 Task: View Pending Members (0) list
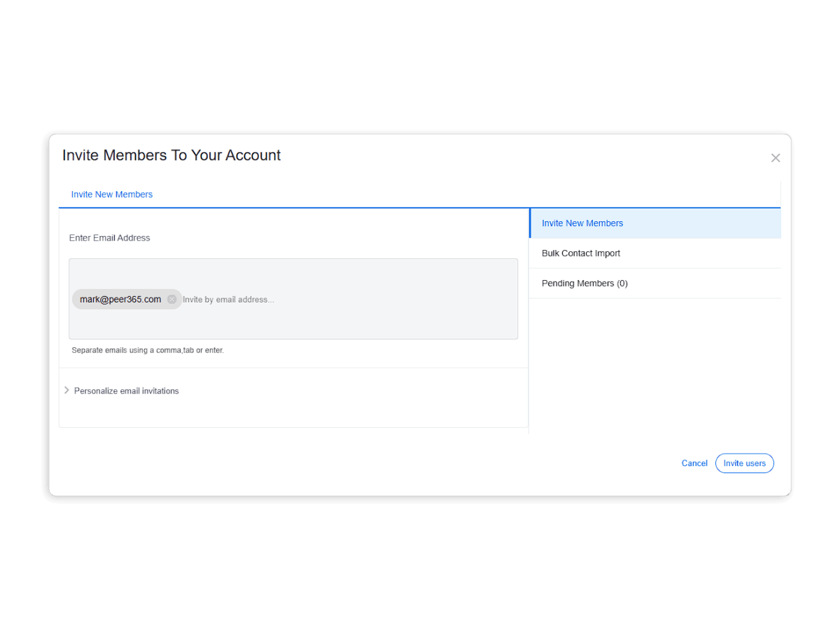[655, 283]
